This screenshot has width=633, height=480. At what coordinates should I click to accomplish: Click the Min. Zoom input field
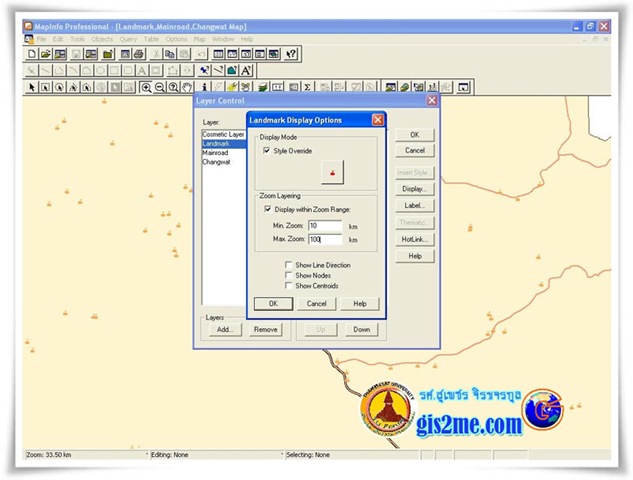(x=325, y=226)
